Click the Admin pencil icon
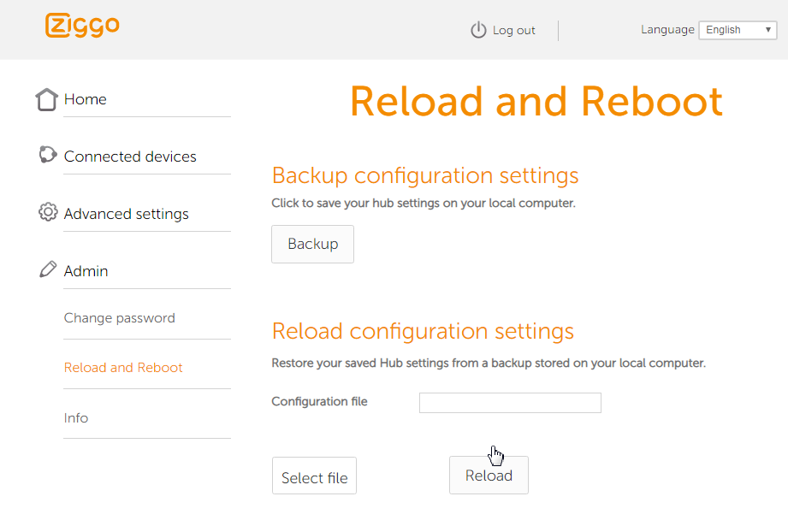 point(48,269)
